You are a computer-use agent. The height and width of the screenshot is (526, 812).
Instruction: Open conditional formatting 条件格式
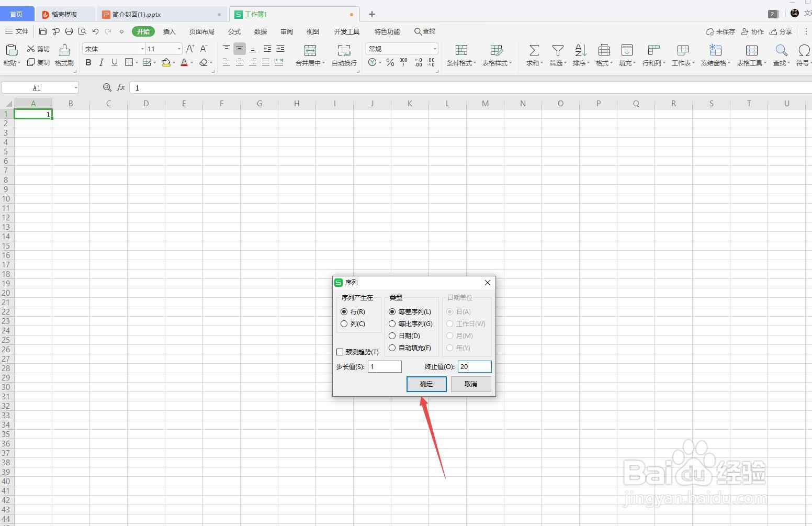pos(461,55)
